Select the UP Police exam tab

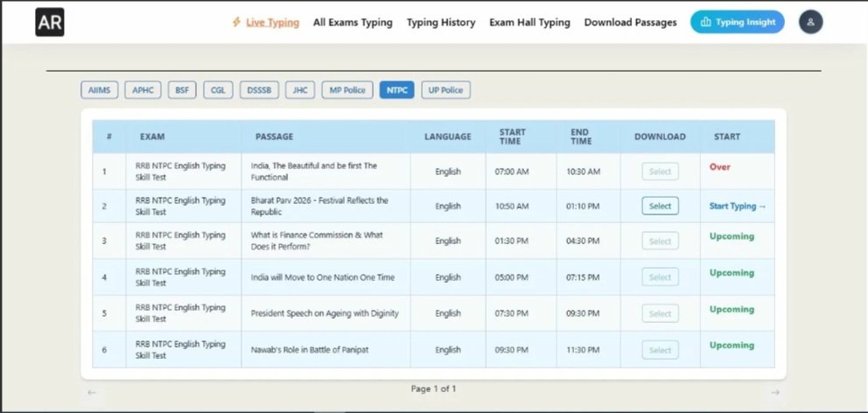[445, 90]
